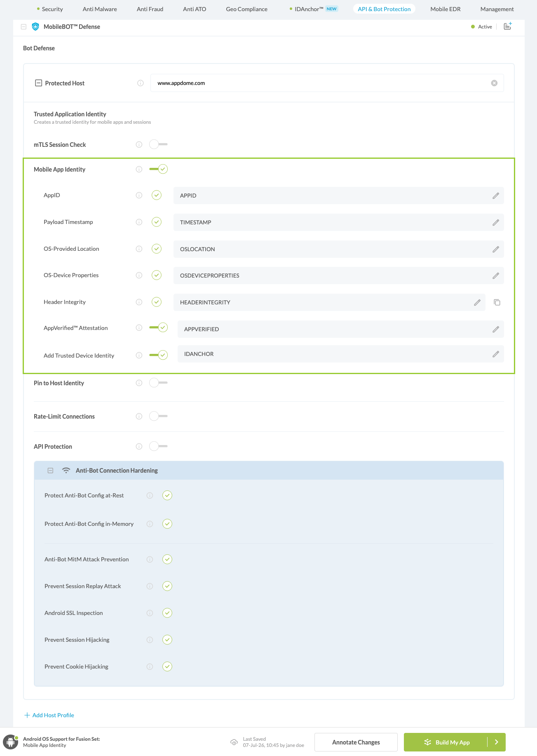The height and width of the screenshot is (756, 537).
Task: Click the Android OS robot icon
Action: click(10, 742)
